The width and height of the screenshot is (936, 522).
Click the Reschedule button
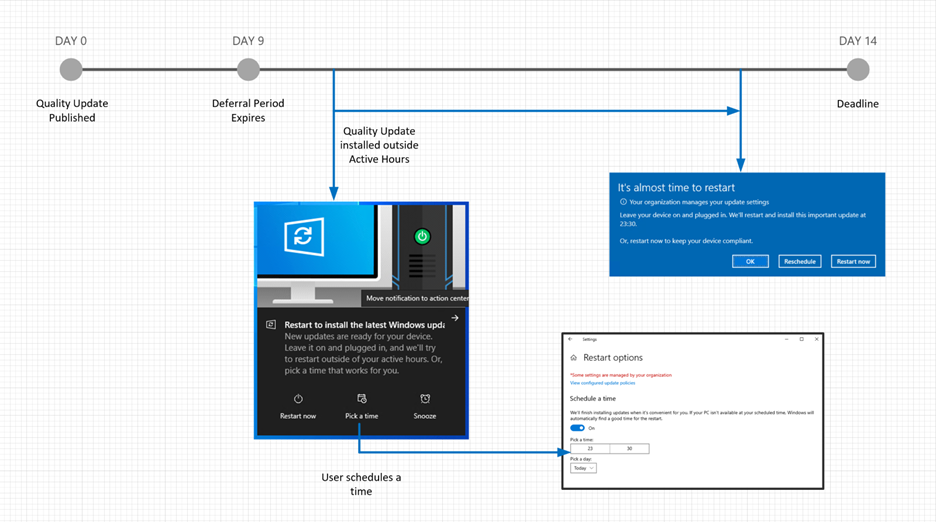click(800, 261)
